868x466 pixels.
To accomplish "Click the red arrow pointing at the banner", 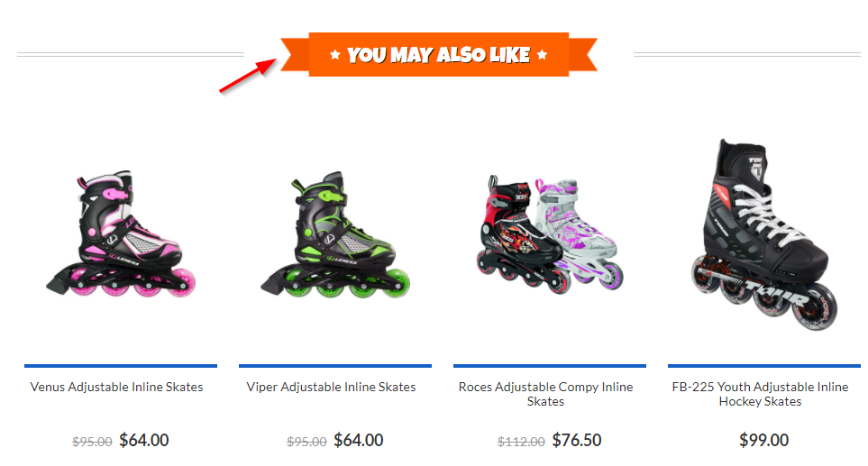I will tap(248, 76).
